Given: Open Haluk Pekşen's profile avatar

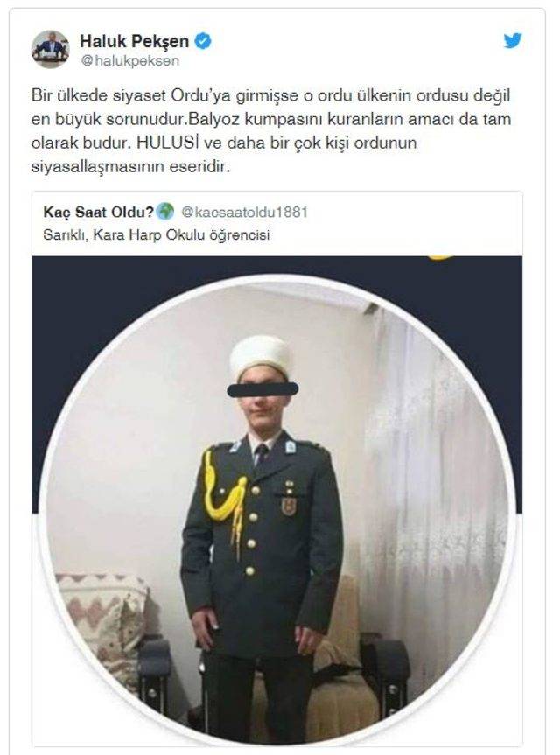Looking at the screenshot, I should pos(51,49).
